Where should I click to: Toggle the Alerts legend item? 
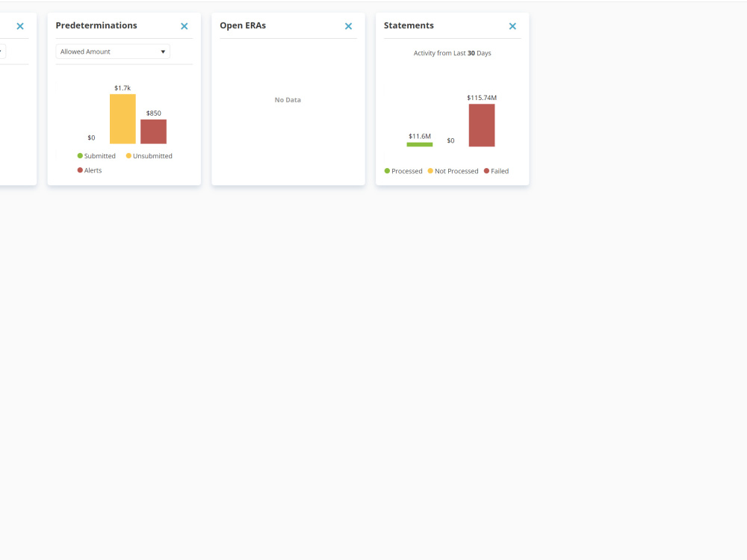(90, 170)
